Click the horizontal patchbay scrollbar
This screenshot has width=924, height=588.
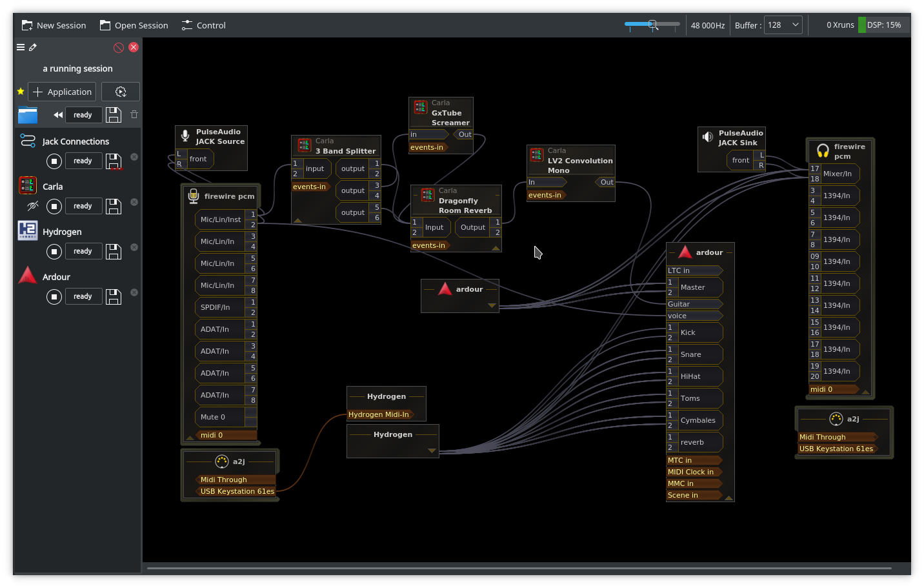pos(519,568)
